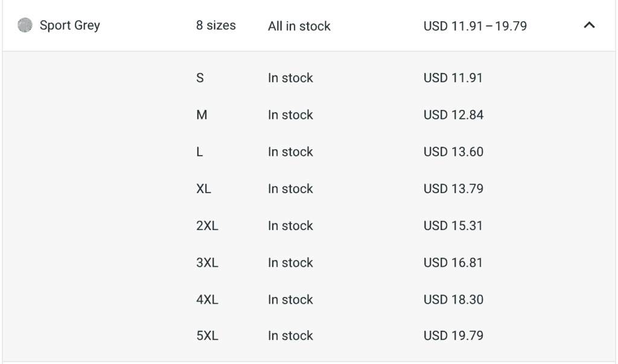The image size is (618, 364).
Task: Click the Sport Grey color swatch
Action: (x=25, y=25)
